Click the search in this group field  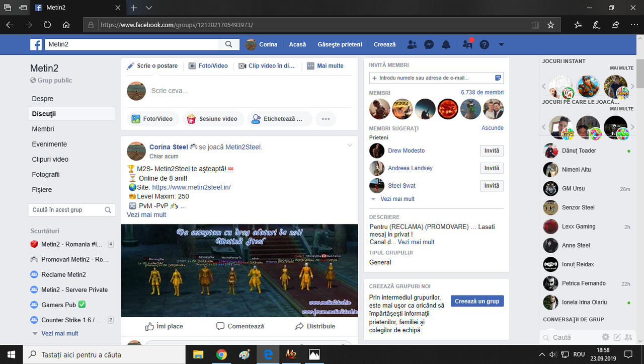pos(72,210)
